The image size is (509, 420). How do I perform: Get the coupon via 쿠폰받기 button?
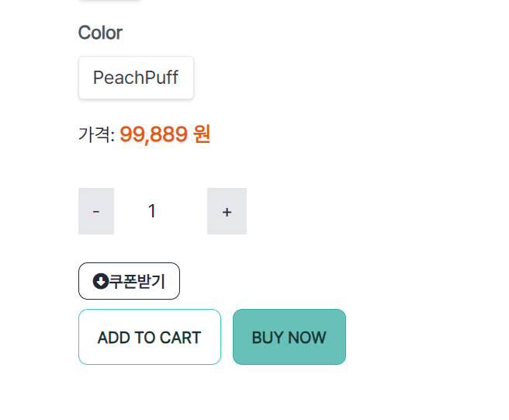tap(130, 281)
